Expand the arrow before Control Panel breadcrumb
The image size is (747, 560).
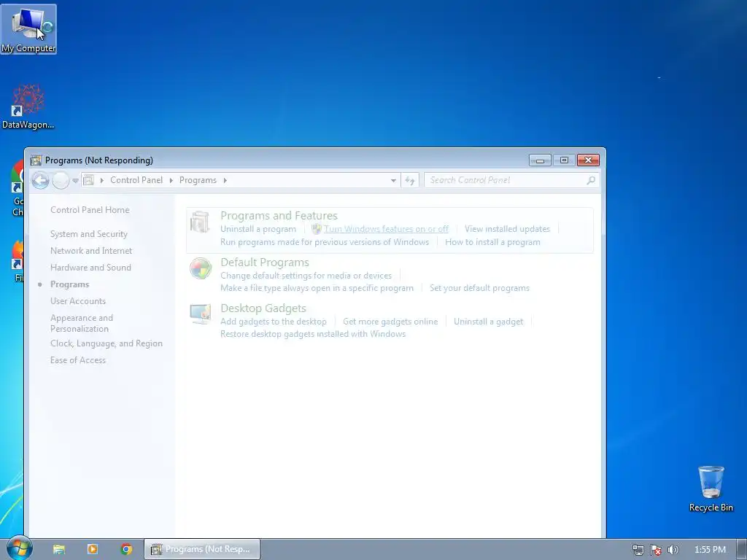click(x=101, y=180)
